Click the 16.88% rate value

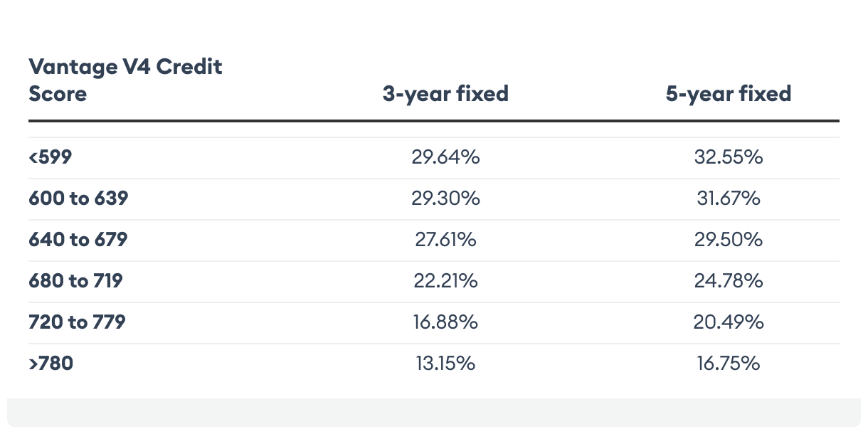point(445,322)
